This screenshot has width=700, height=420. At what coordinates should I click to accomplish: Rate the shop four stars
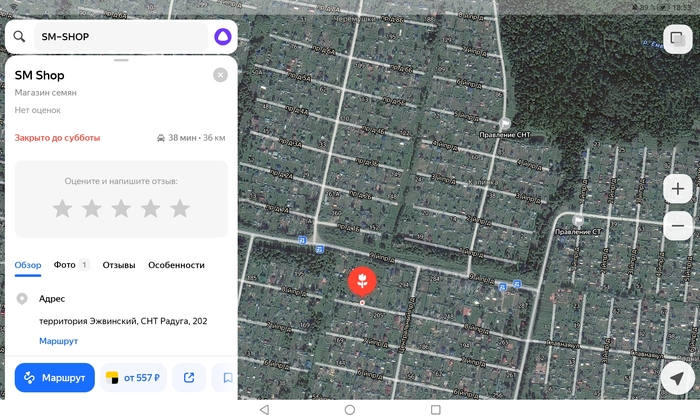(x=151, y=208)
